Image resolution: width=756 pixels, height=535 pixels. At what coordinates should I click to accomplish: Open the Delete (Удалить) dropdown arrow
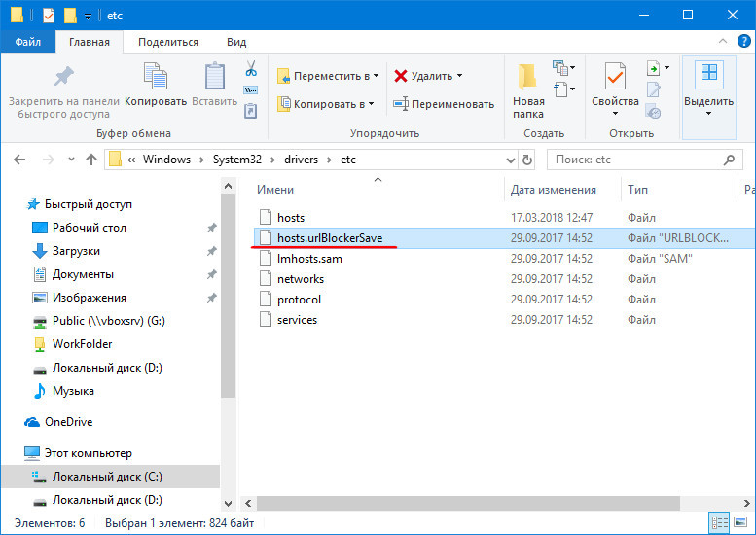click(x=460, y=76)
